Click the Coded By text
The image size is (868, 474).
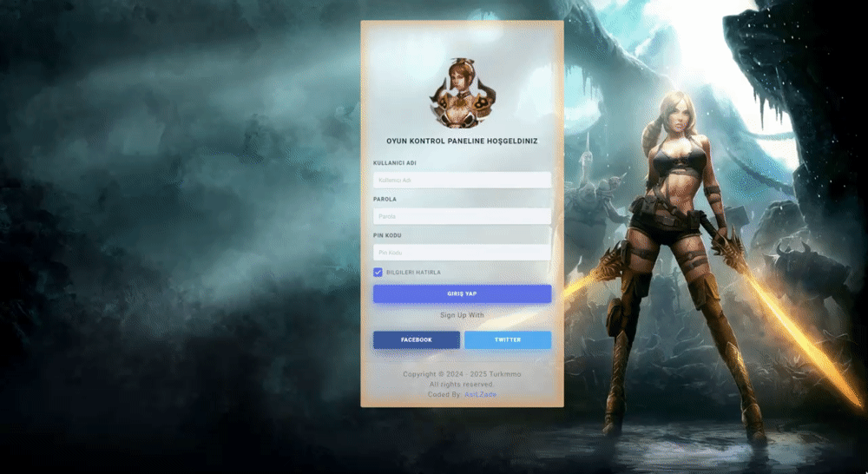click(444, 394)
